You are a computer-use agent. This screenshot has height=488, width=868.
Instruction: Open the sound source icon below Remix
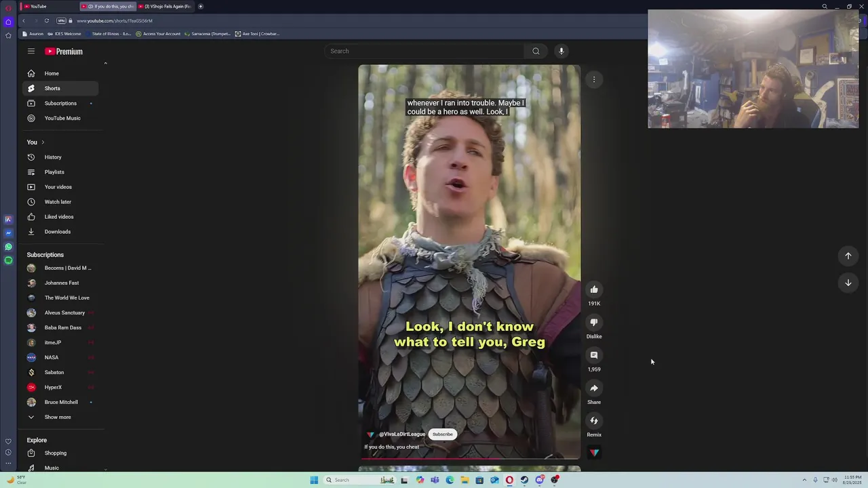(594, 452)
